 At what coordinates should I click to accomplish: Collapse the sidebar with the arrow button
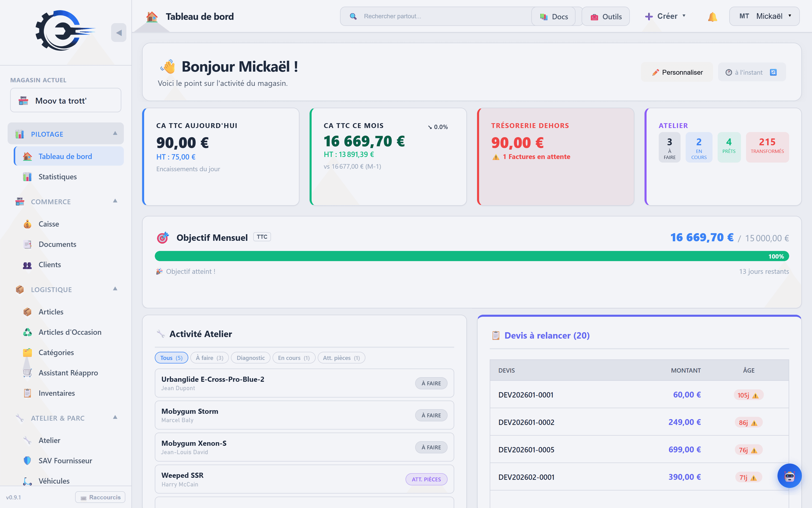pos(119,33)
